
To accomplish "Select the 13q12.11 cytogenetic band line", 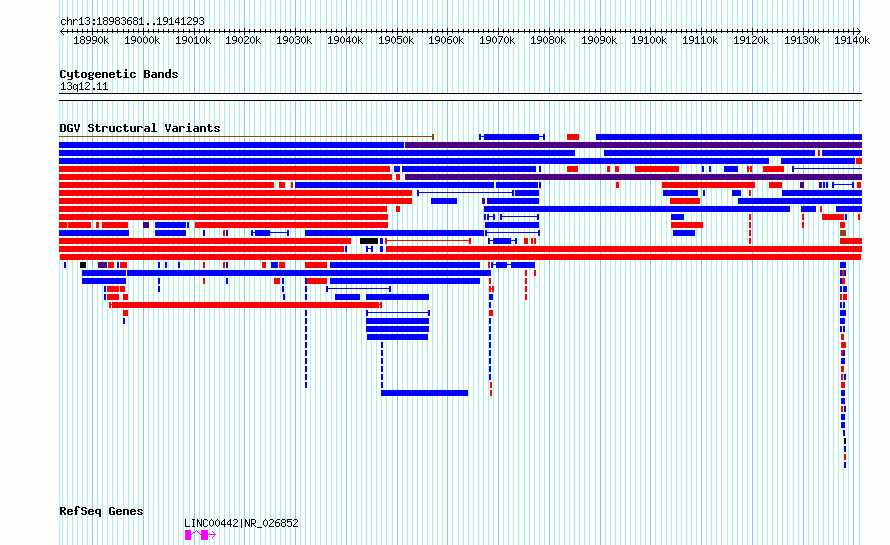I will point(460,97).
